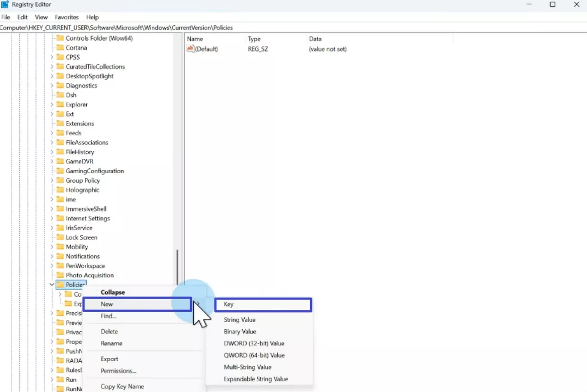Select DWORD (32-bit) Value option
The image size is (587, 392).
click(254, 344)
